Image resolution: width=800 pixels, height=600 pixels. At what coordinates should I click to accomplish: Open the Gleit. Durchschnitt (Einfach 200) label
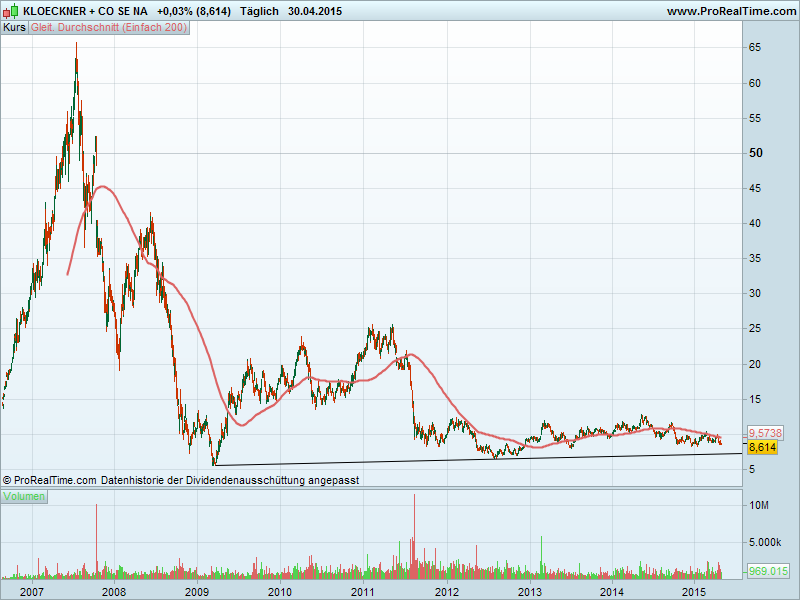[108, 28]
